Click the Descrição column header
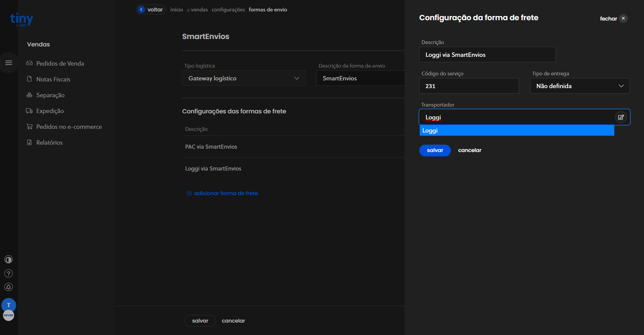The height and width of the screenshot is (335, 644). (x=196, y=129)
